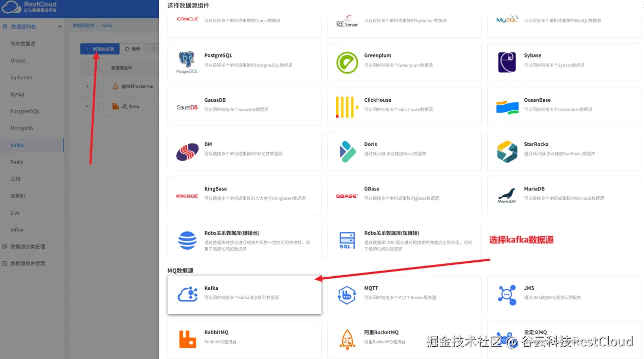Check the 超_rbmq row checkbox
Image resolution: width=644 pixels, height=359 pixels.
click(101, 106)
